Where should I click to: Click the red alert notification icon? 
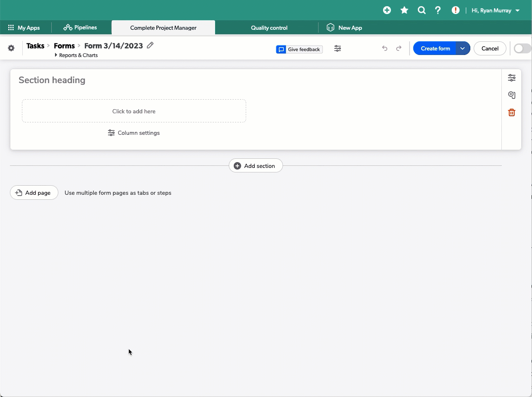point(455,10)
